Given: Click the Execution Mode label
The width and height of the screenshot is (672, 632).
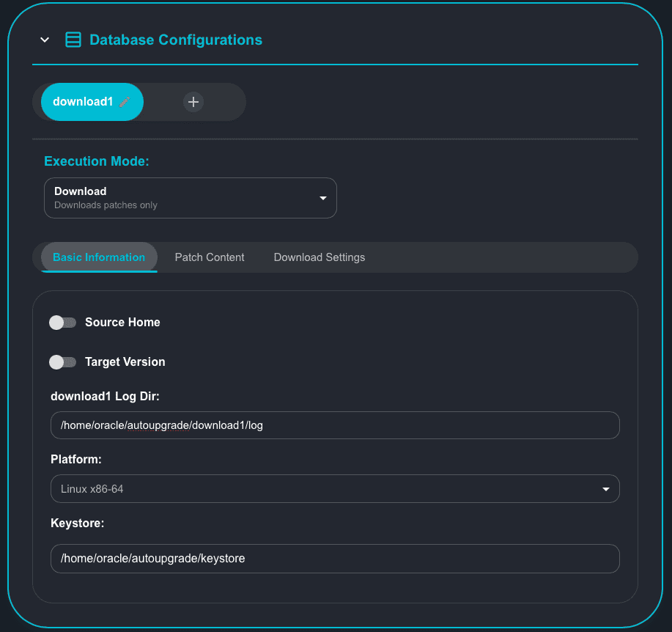Looking at the screenshot, I should click(97, 161).
